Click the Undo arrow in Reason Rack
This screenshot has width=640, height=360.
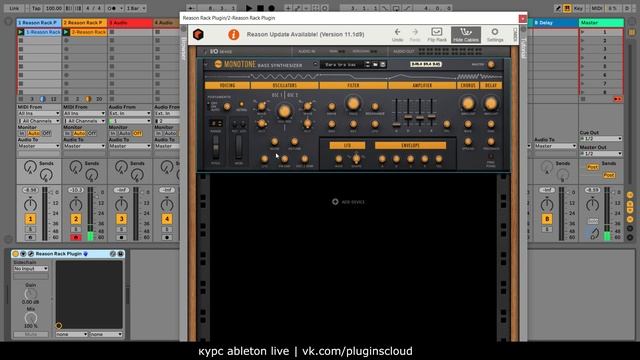[397, 32]
